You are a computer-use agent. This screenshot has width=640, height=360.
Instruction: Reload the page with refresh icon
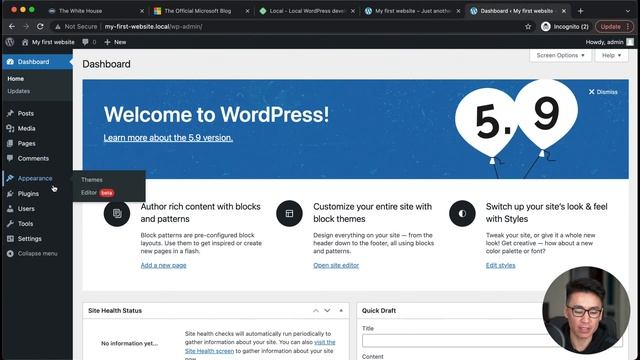40,27
